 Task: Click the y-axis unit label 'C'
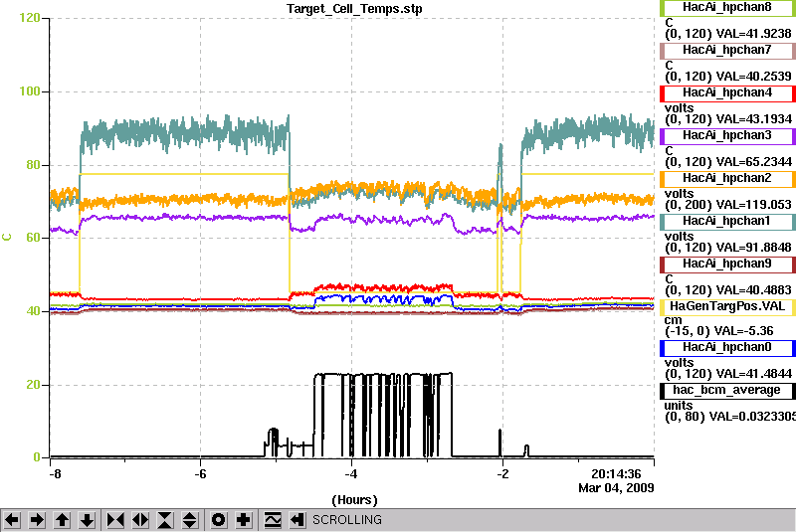point(7,238)
